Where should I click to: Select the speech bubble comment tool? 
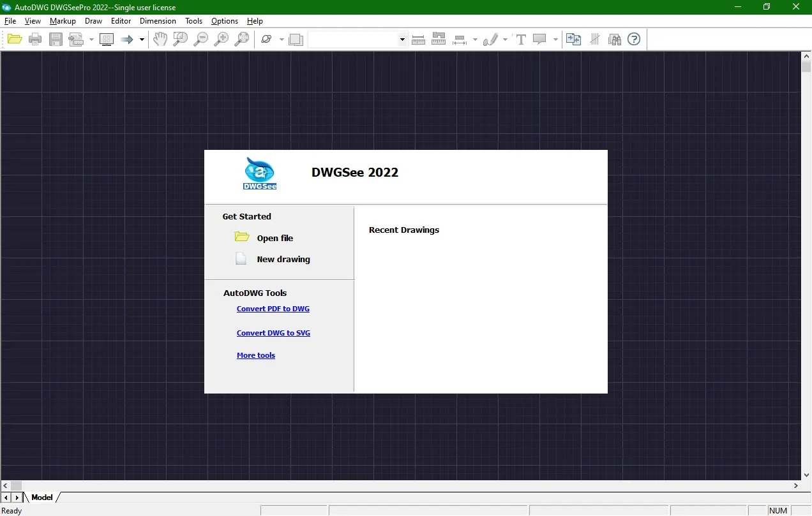[540, 40]
